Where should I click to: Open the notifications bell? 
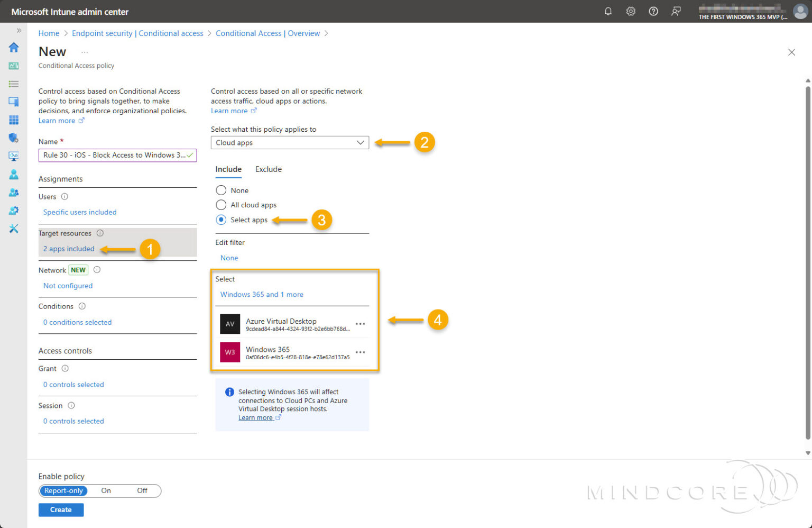(x=608, y=11)
